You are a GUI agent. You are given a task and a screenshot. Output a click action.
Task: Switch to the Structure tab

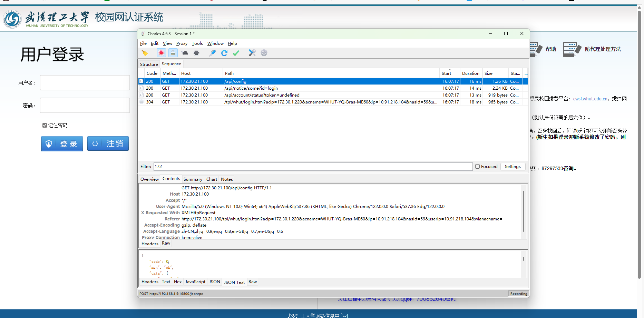click(x=149, y=64)
